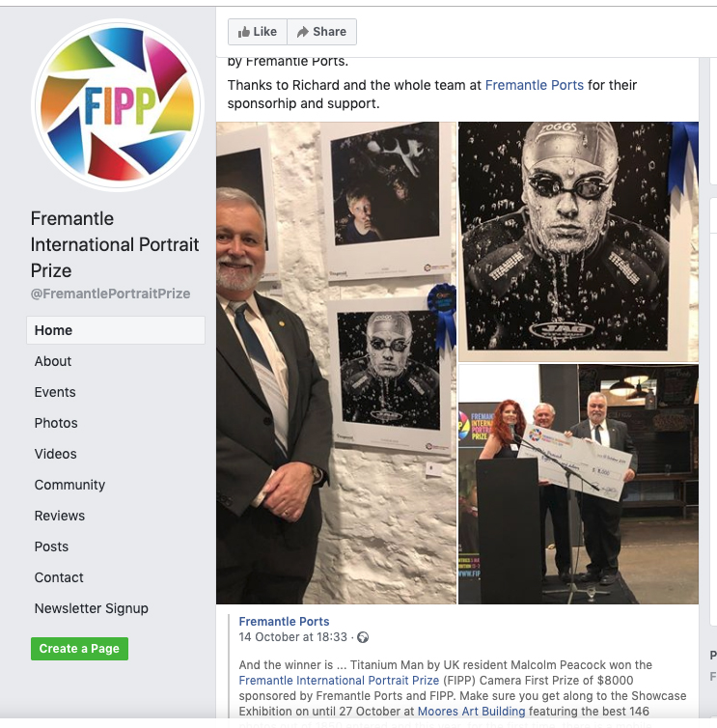
Task: Open the Home menu item
Action: point(116,330)
